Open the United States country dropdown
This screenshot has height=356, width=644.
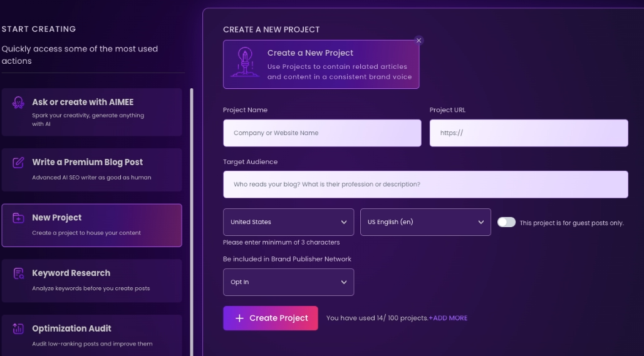(x=288, y=222)
